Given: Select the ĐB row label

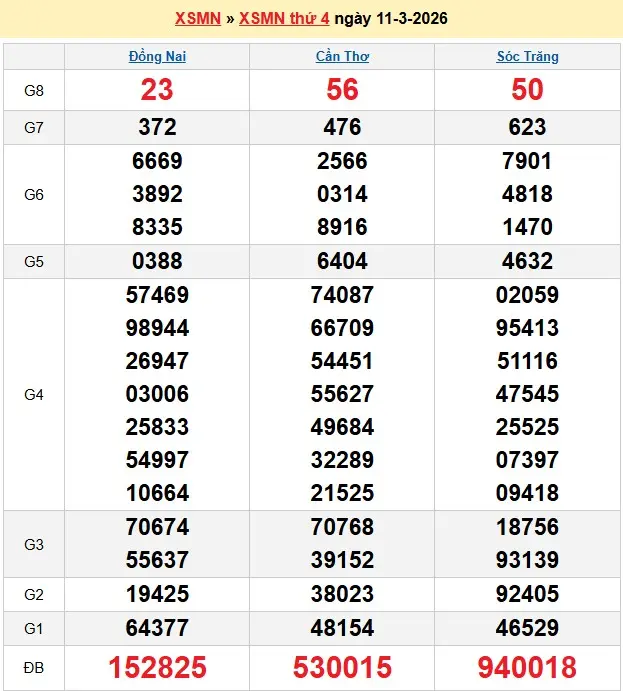Looking at the screenshot, I should [33, 667].
